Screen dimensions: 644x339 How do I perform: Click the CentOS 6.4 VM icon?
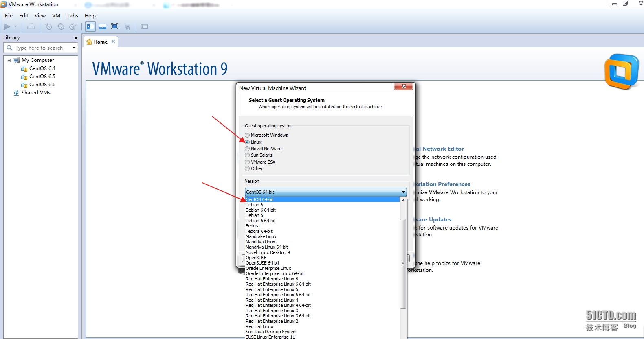pos(24,68)
